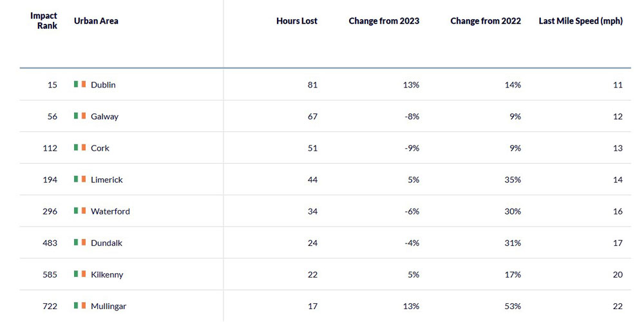Sort table by Impact Rank column header
This screenshot has width=644, height=322.
[44, 21]
